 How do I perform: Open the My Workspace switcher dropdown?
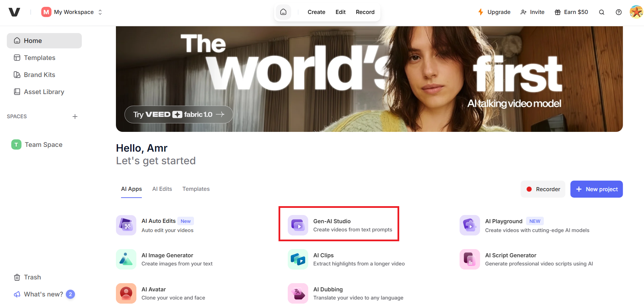pos(72,12)
